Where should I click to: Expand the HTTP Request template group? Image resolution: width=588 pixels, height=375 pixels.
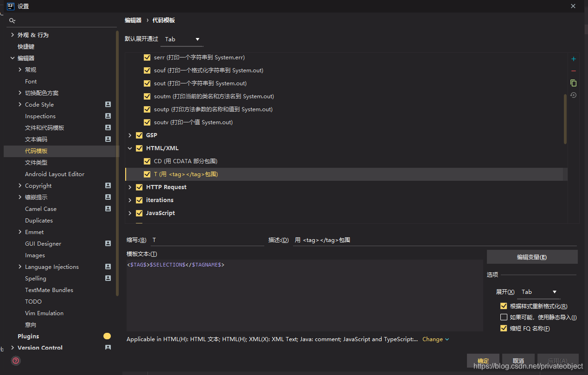click(x=130, y=187)
